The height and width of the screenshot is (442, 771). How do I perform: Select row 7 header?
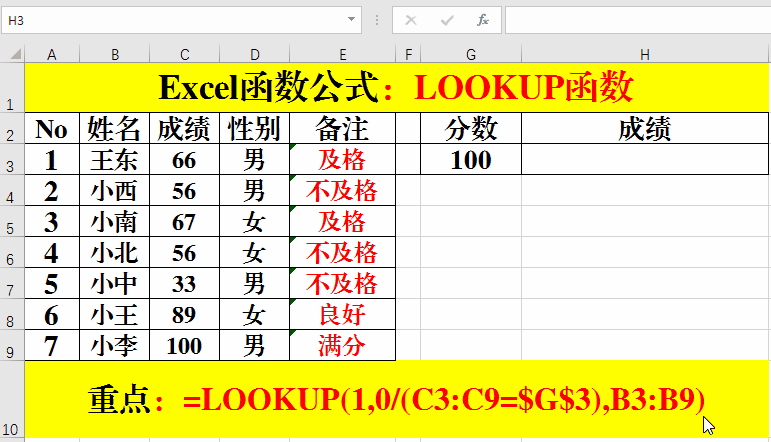(12, 283)
